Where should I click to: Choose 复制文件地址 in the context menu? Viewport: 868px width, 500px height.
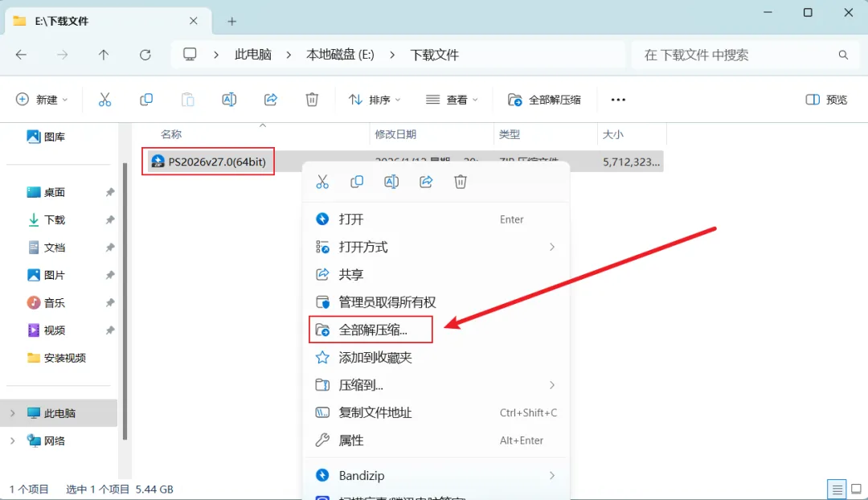436,412
